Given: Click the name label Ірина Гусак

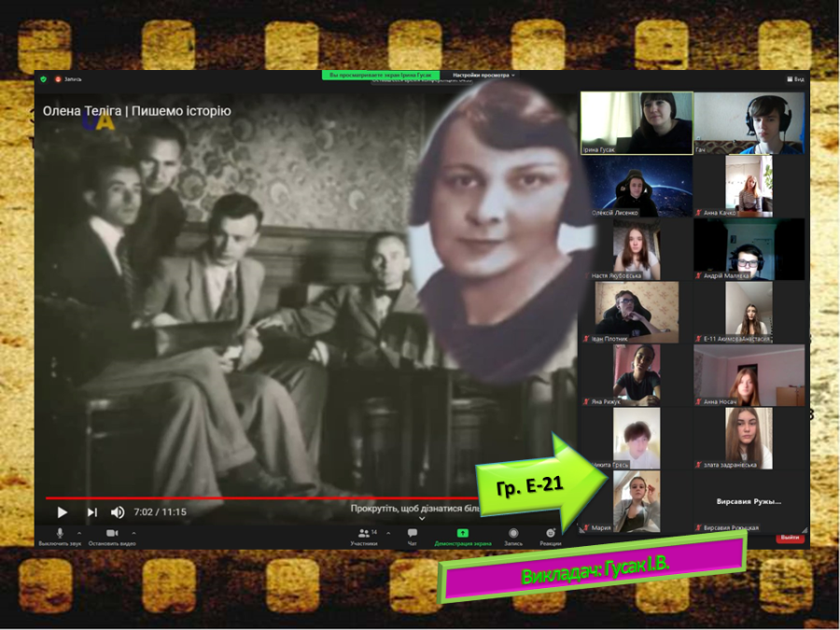Looking at the screenshot, I should click(599, 150).
